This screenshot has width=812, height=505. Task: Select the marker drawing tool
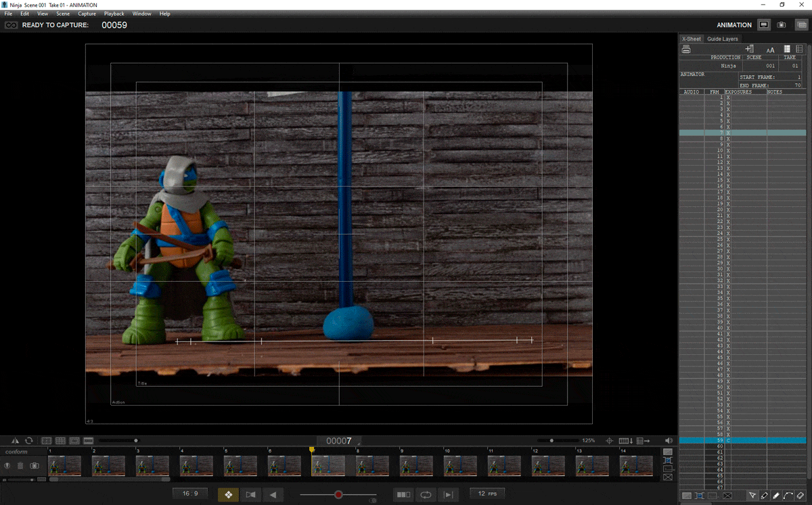click(776, 496)
